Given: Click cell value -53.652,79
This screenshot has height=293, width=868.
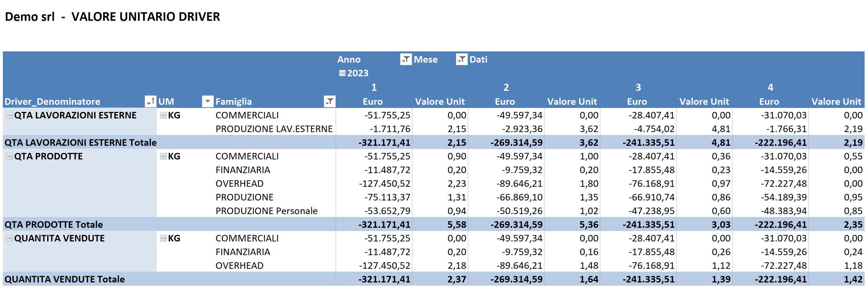Looking at the screenshot, I should pyautogui.click(x=387, y=211).
